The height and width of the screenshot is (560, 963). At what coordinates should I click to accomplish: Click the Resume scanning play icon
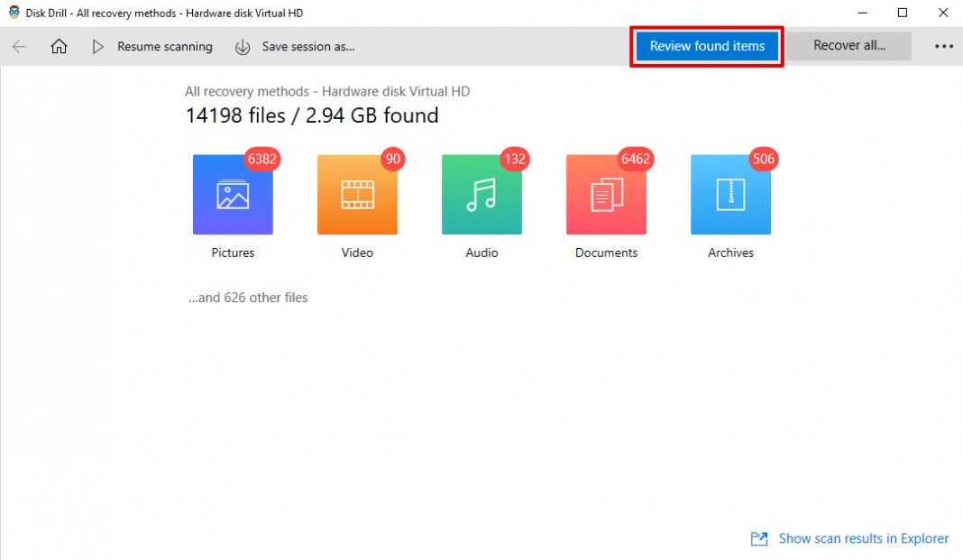pyautogui.click(x=97, y=46)
